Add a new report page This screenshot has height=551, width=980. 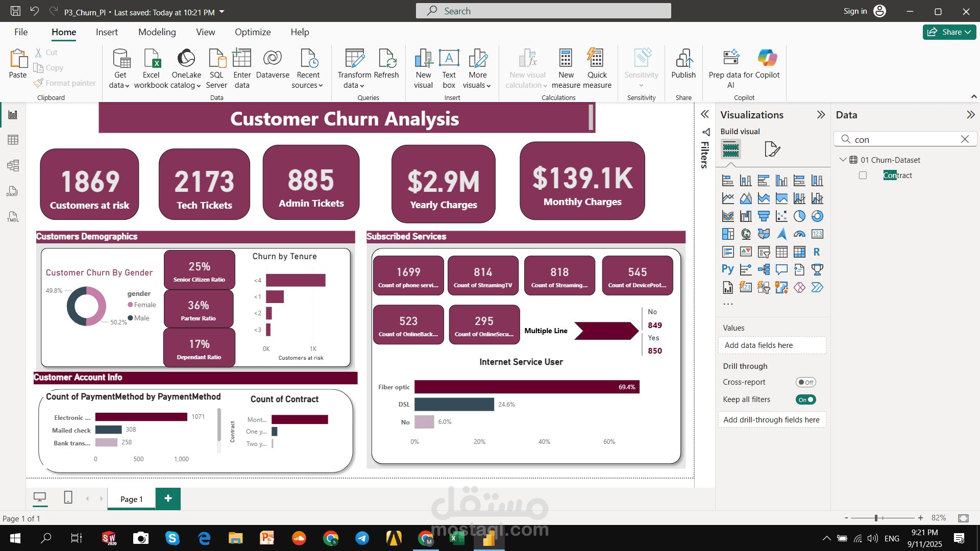point(168,498)
